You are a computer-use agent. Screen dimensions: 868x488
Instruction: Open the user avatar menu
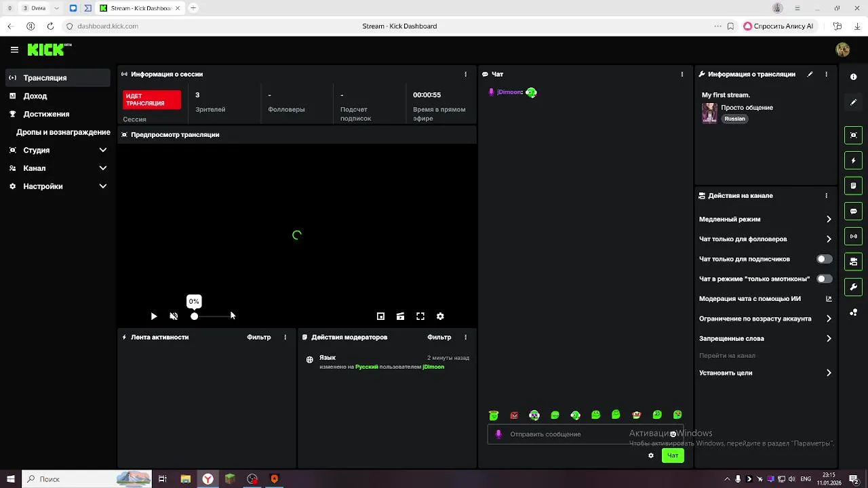pos(843,49)
